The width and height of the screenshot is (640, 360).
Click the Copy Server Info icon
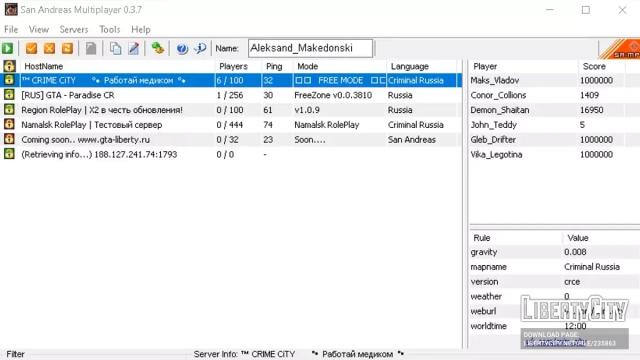point(116,48)
